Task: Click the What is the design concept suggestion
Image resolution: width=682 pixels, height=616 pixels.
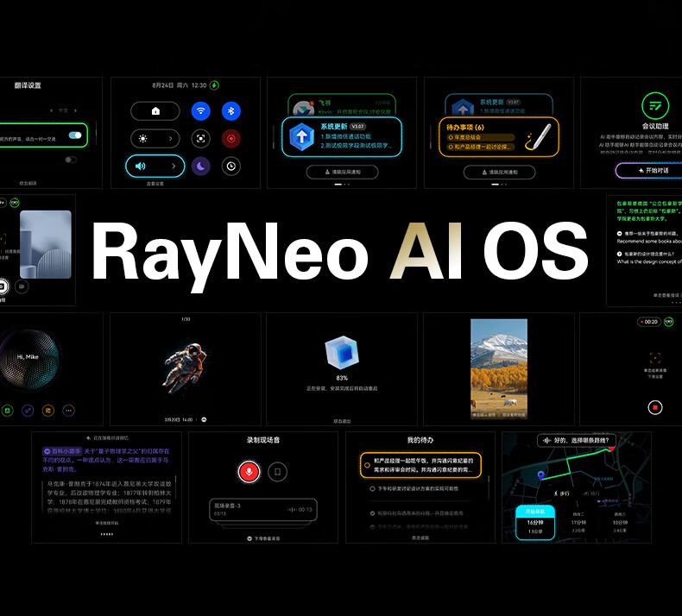Action: [649, 261]
